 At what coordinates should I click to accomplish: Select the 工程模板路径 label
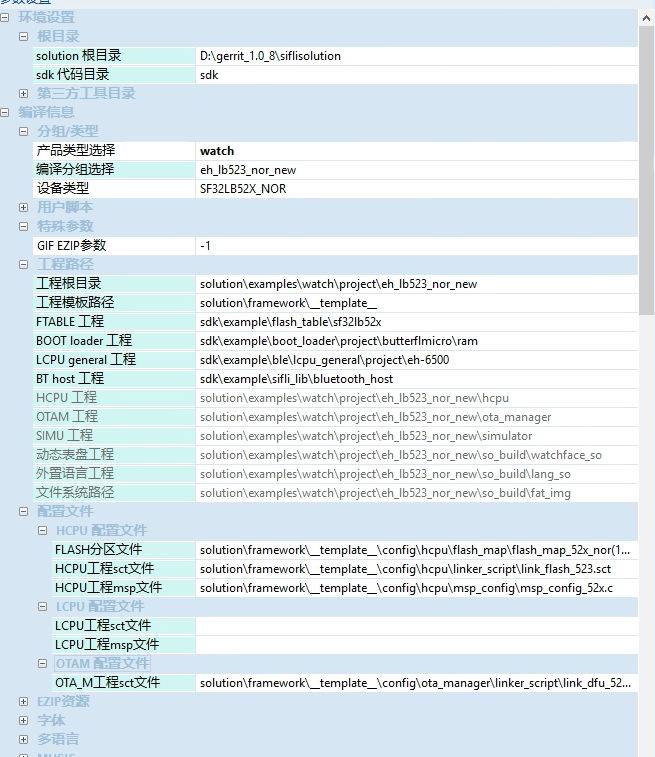[x=75, y=303]
